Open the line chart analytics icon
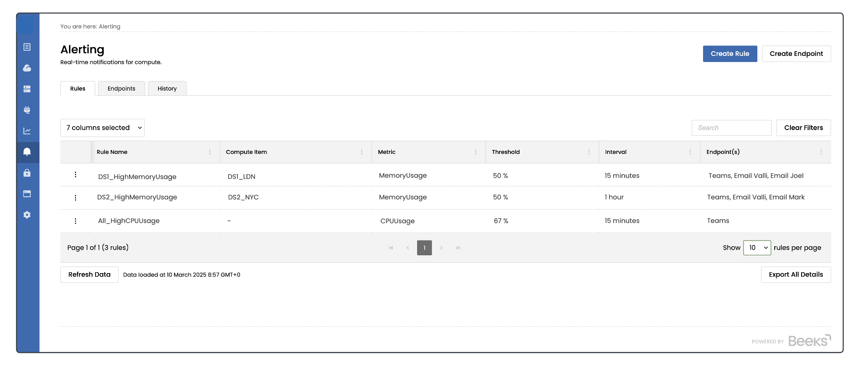Image resolution: width=868 pixels, height=381 pixels. click(x=27, y=131)
